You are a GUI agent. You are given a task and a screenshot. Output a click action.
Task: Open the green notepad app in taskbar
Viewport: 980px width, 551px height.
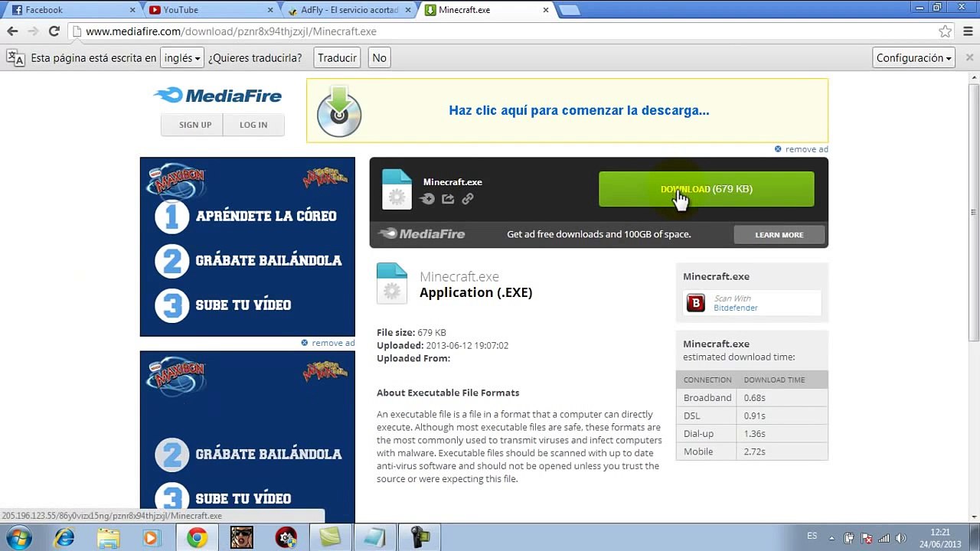[330, 537]
